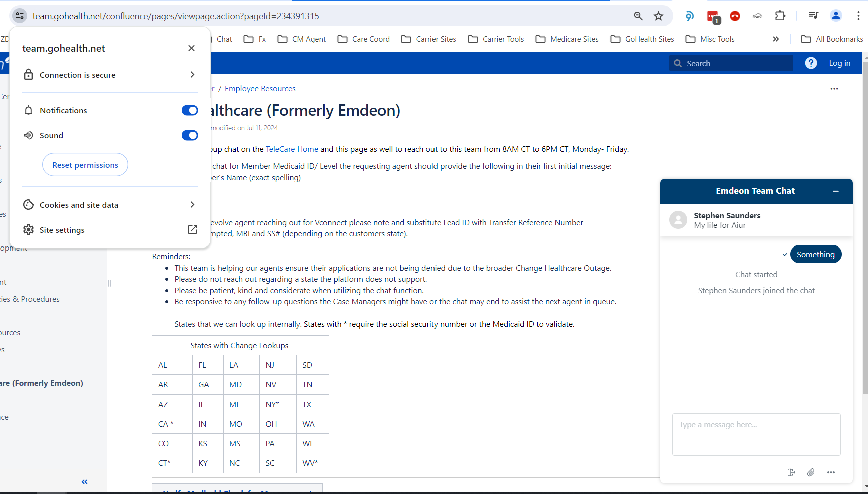Open Chrome's three-dot menu
The height and width of the screenshot is (494, 868).
[x=858, y=16]
